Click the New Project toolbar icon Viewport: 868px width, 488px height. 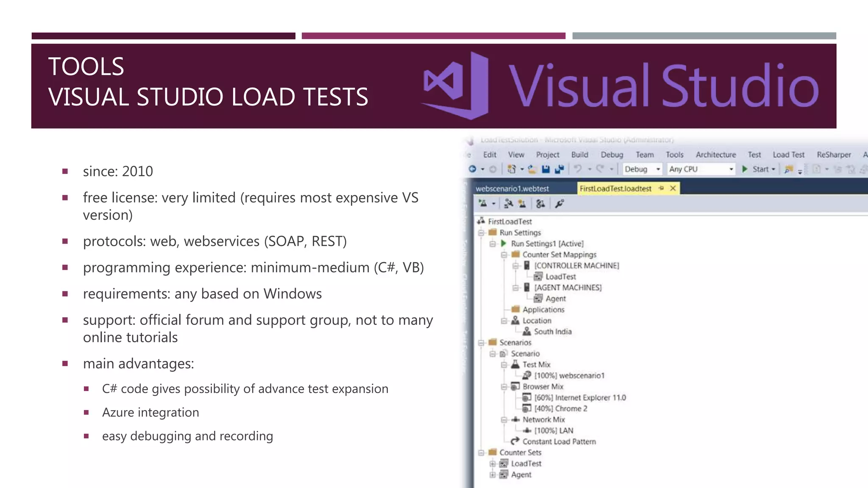coord(512,169)
